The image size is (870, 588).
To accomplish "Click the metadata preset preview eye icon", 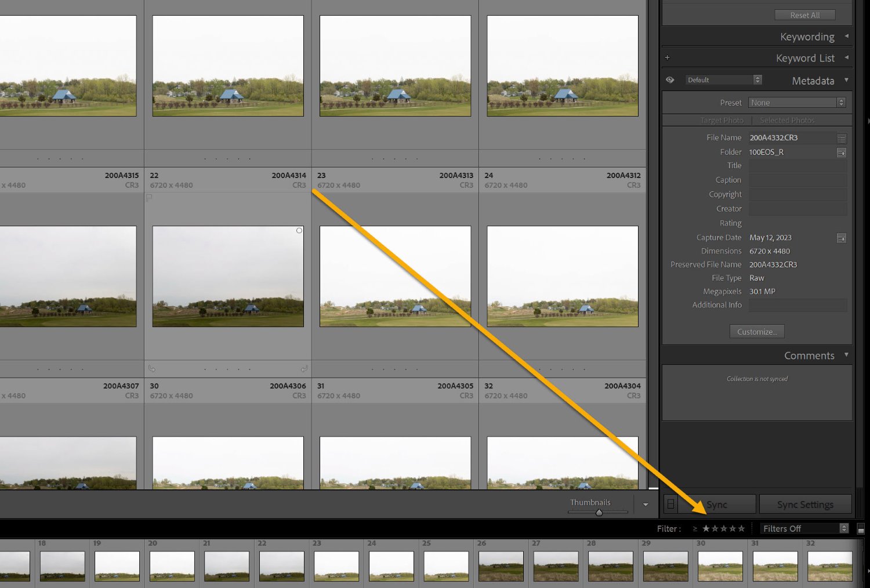I will click(x=670, y=79).
